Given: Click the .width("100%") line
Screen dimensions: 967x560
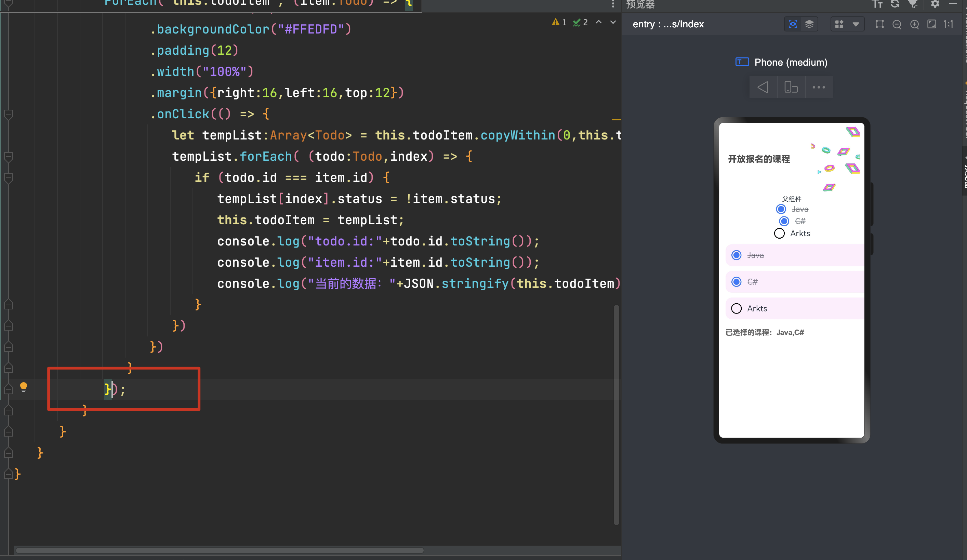Looking at the screenshot, I should pos(202,72).
